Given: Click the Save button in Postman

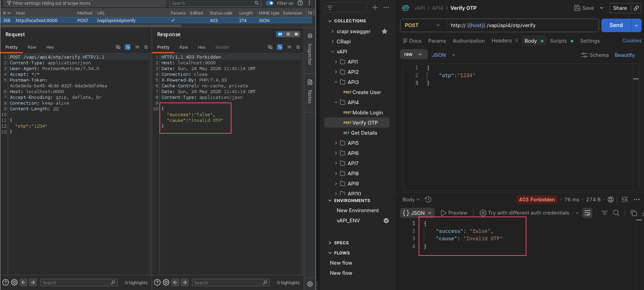Looking at the screenshot, I should point(584,8).
